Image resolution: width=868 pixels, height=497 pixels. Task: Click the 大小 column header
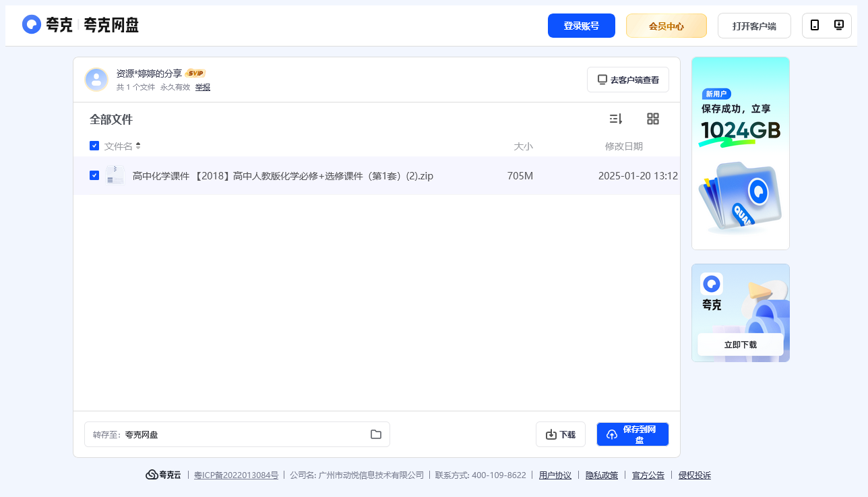coord(524,146)
